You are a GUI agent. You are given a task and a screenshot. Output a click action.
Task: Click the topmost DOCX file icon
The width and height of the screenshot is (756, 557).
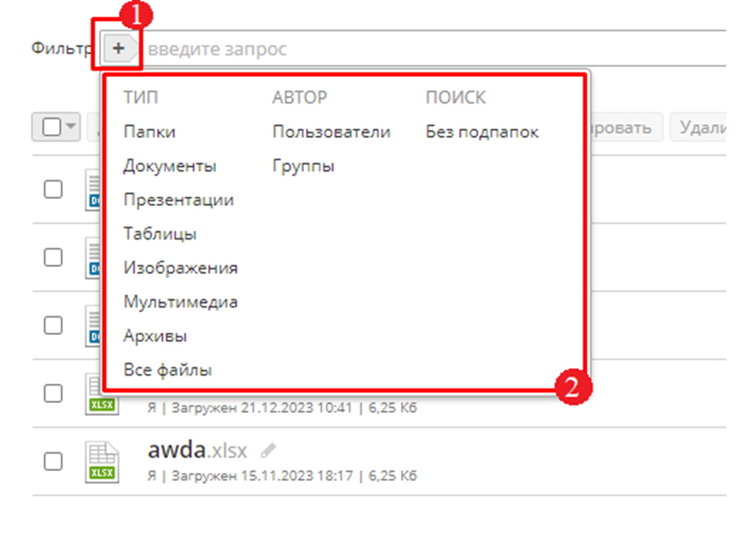(93, 190)
